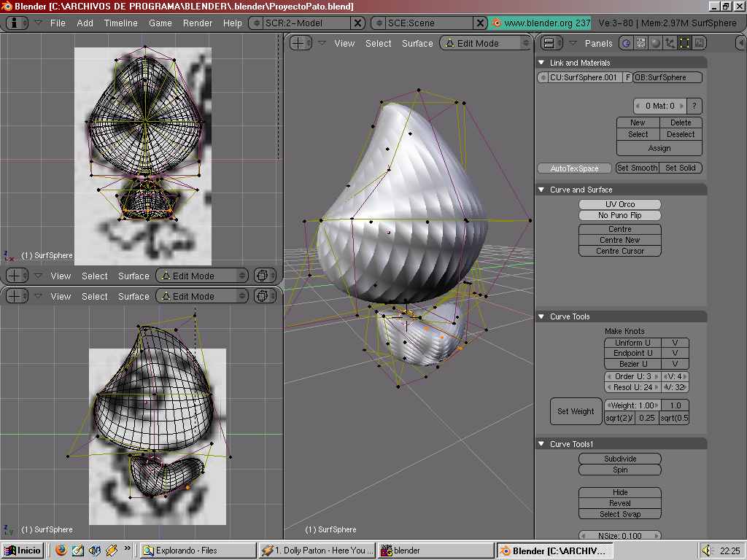Click the Set Weight button
Image resolution: width=747 pixels, height=560 pixels.
pyautogui.click(x=576, y=411)
